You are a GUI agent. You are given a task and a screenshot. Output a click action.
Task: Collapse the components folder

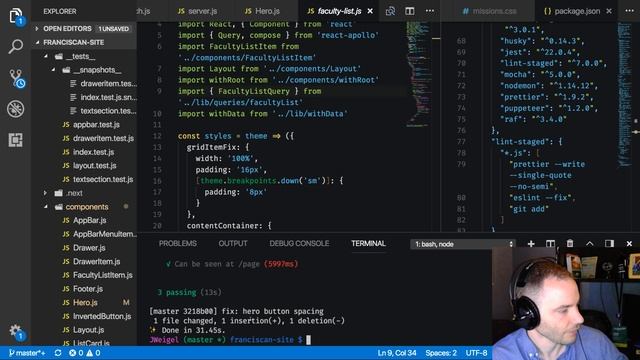[x=46, y=207]
